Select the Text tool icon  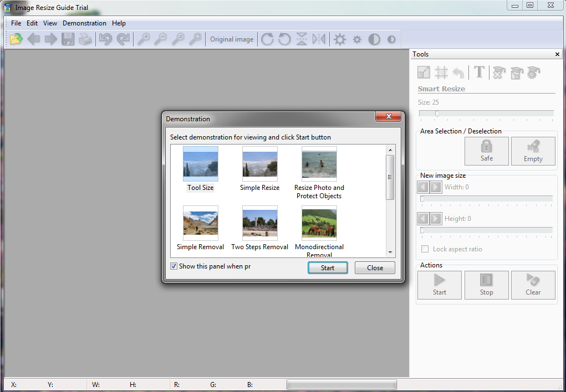[x=480, y=72]
